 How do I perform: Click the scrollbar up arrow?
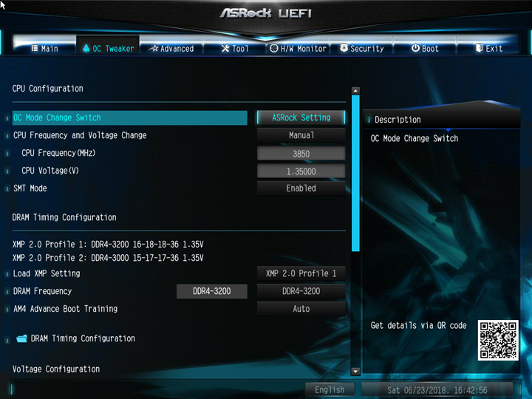(355, 91)
